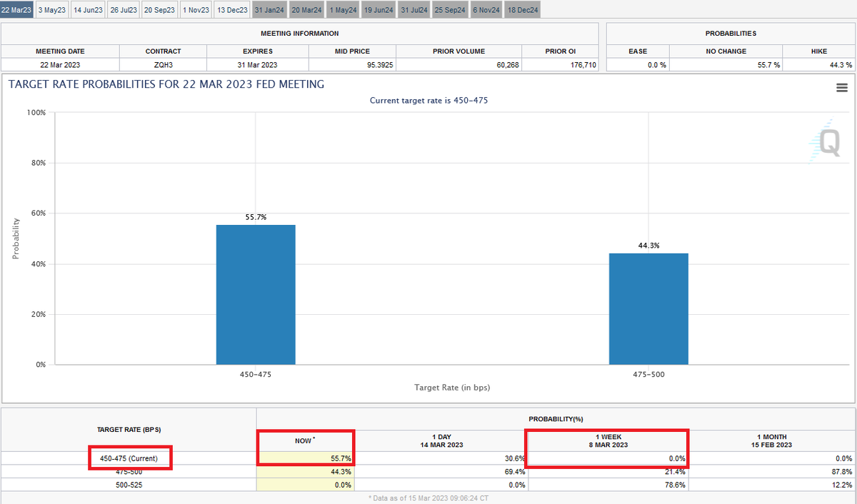Switch to the 20 Mar24 tab
Image resolution: width=857 pixels, height=504 pixels.
click(306, 10)
